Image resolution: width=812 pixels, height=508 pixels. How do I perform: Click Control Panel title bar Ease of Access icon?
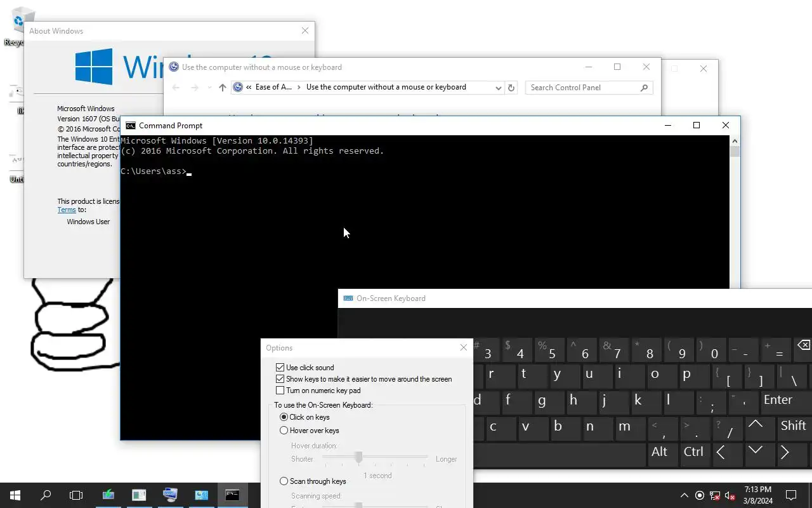point(174,67)
